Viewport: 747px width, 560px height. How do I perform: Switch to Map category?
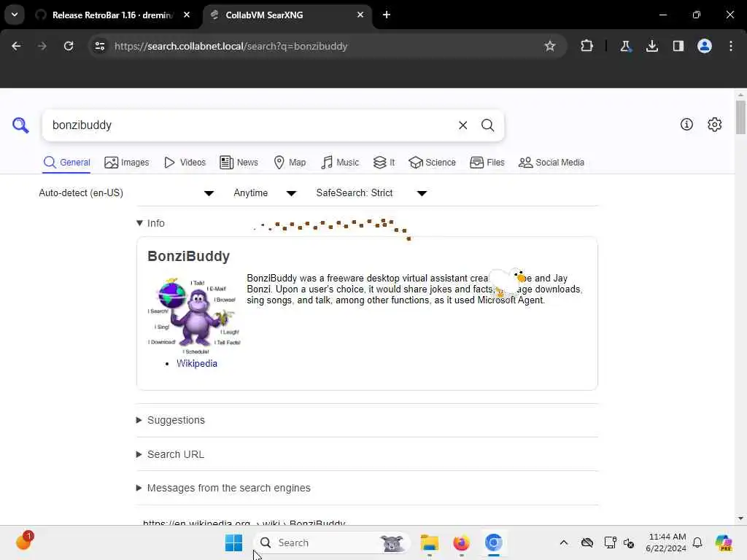tap(290, 163)
